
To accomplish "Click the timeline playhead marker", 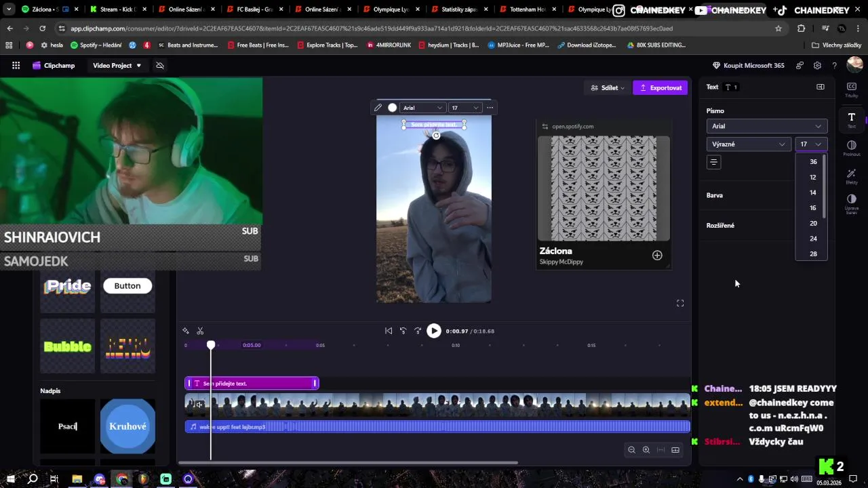I will point(211,345).
